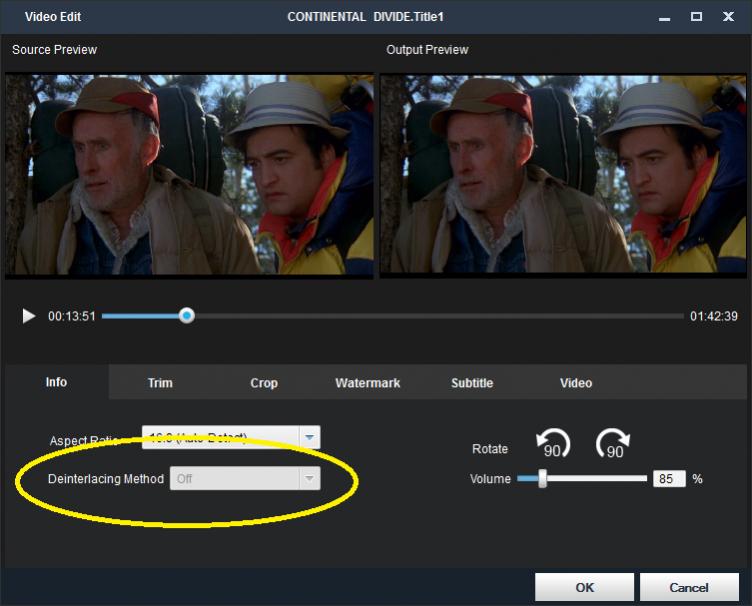Maximize the Video Edit window
Screen dimensions: 752x606
tap(696, 17)
